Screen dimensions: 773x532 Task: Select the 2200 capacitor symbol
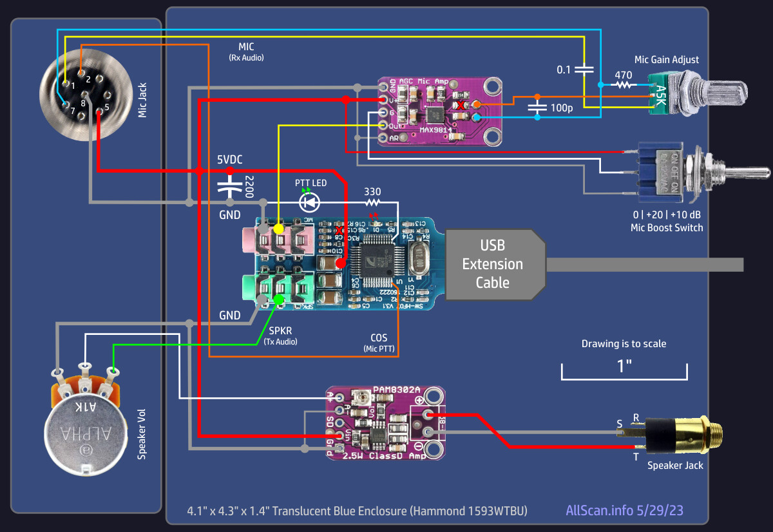tap(229, 187)
